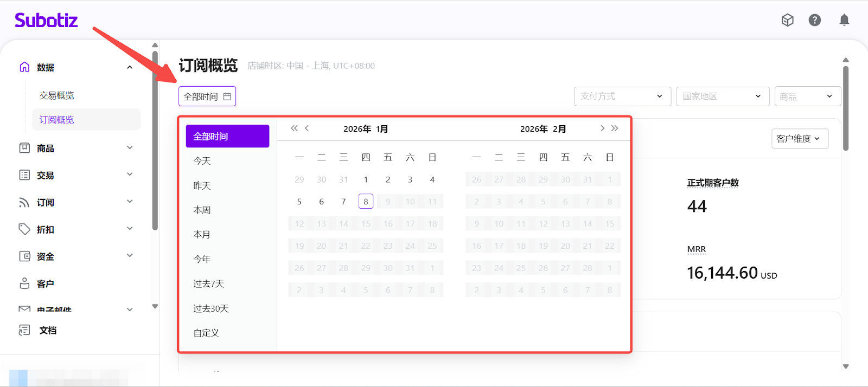This screenshot has width=868, height=387.
Task: Open the 文档 documents sidebar item
Action: click(48, 330)
